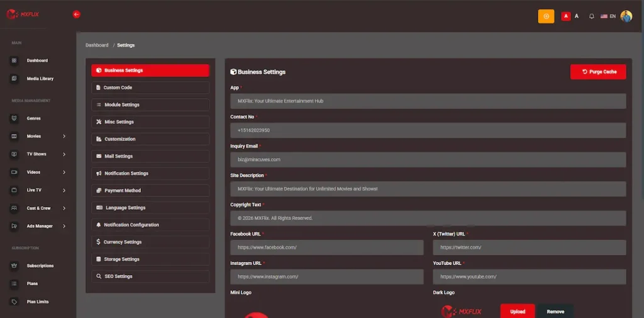Open Genres from sidebar

pos(34,118)
